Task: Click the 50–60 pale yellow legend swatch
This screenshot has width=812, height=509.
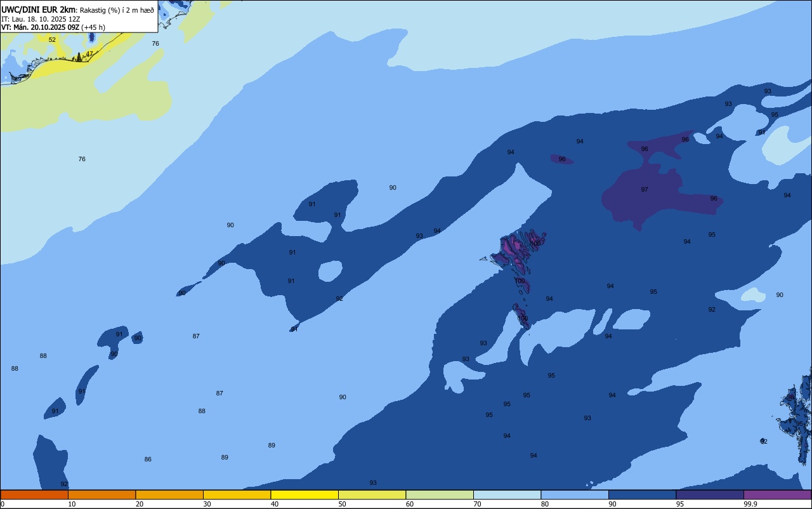Action: 372,494
